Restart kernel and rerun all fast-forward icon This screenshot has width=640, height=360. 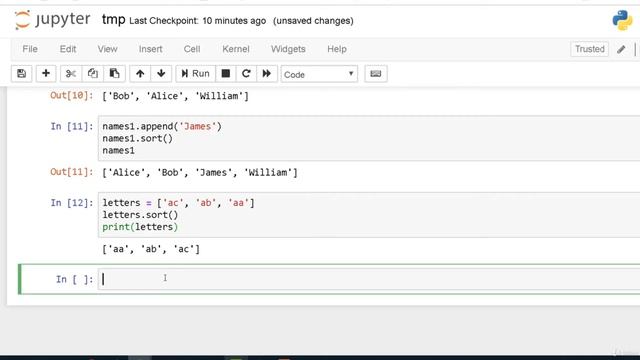coord(267,74)
